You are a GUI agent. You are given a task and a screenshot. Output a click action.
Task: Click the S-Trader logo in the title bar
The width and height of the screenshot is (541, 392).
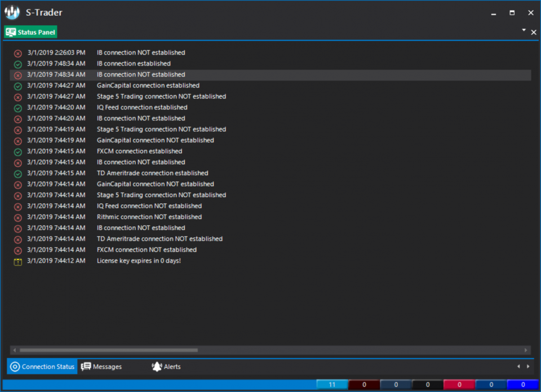12,12
